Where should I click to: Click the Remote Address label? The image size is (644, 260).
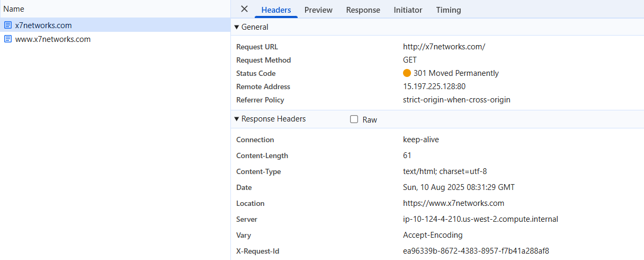point(263,86)
